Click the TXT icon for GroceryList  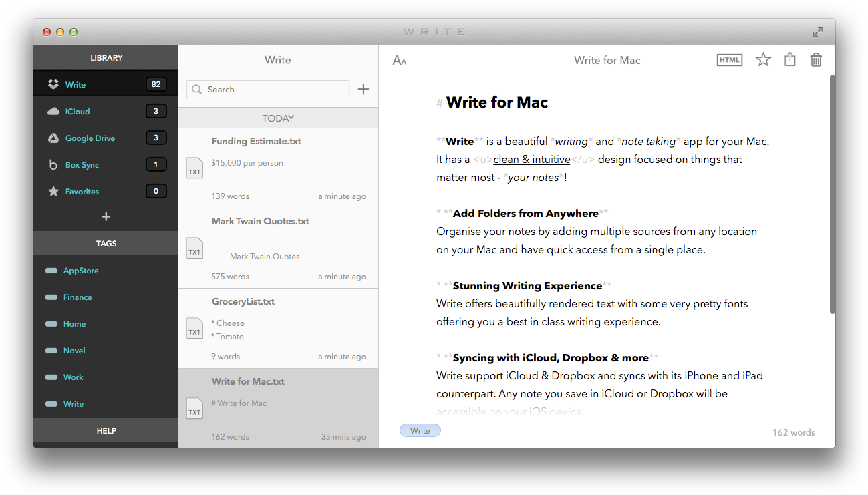194,328
